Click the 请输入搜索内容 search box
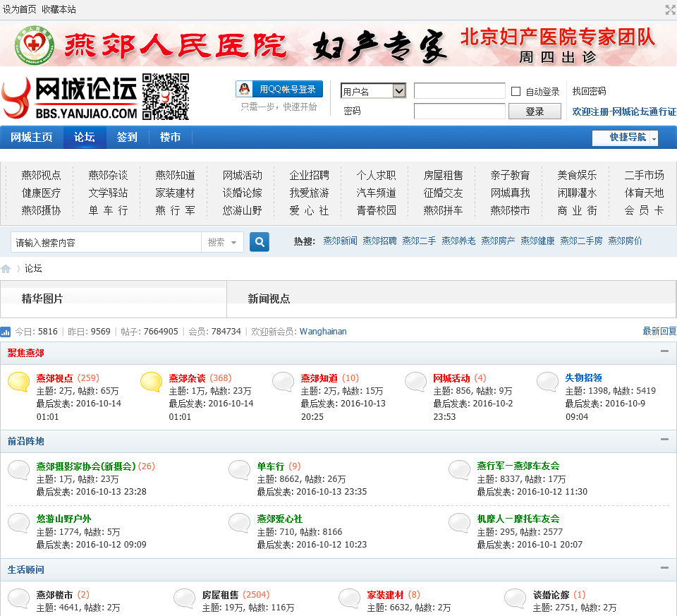 [106, 242]
